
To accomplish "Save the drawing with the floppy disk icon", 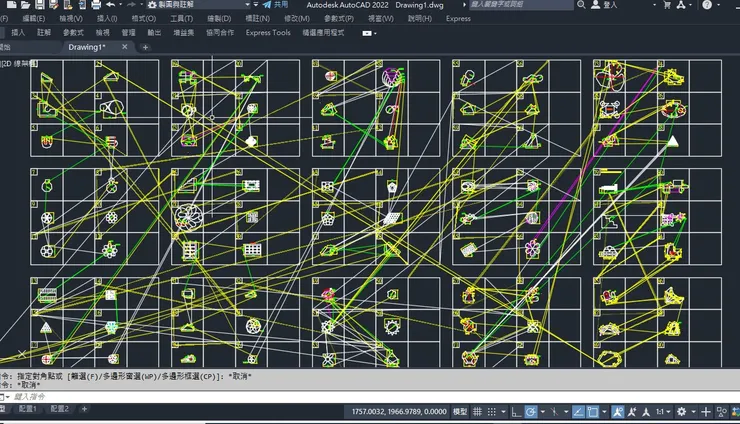I will click(40, 5).
